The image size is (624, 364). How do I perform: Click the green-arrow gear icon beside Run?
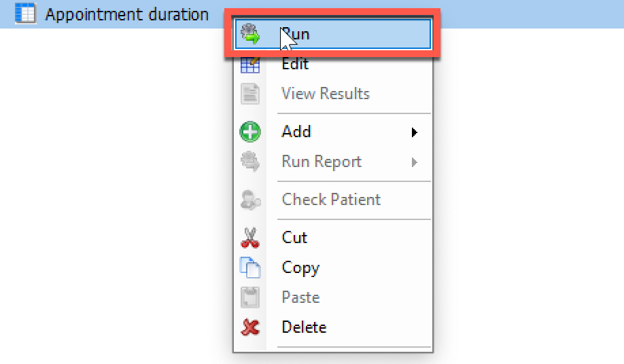pos(250,34)
